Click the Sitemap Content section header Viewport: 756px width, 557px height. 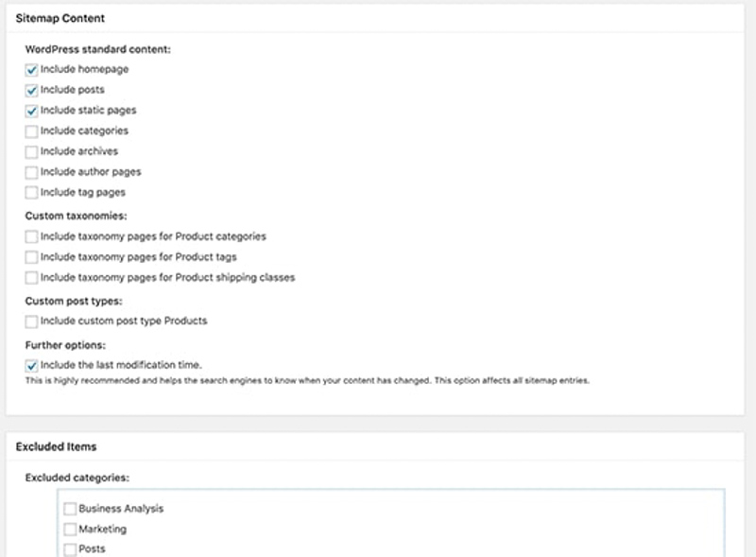coord(60,18)
